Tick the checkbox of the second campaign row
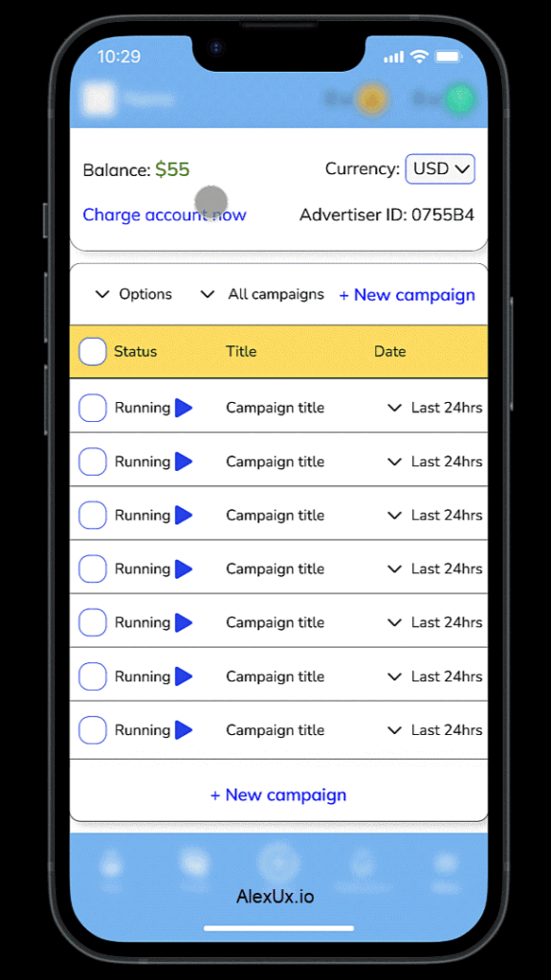Screen dimensions: 551x980 coord(93,461)
